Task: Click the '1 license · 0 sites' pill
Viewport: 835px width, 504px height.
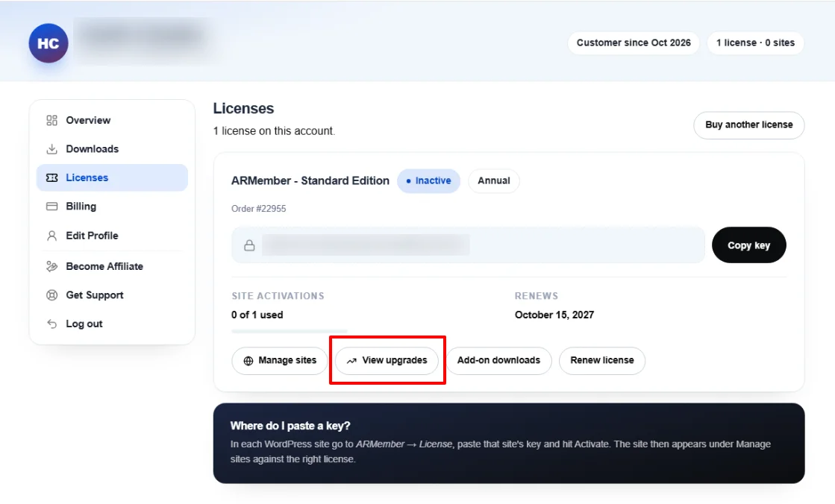Action: coord(755,43)
